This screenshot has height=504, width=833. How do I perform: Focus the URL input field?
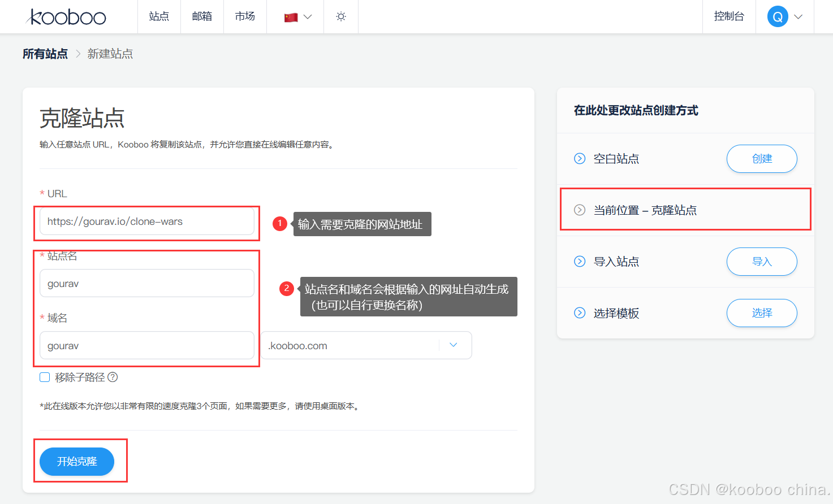[147, 221]
